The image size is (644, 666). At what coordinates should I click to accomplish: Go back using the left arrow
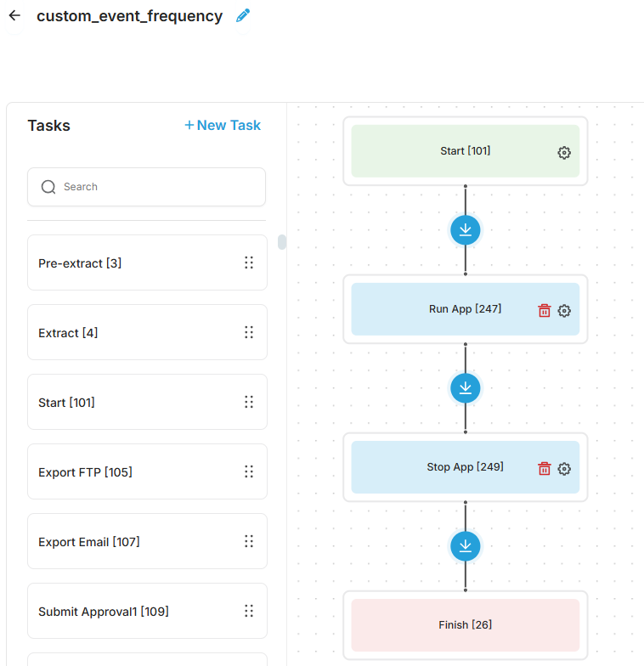(x=15, y=15)
